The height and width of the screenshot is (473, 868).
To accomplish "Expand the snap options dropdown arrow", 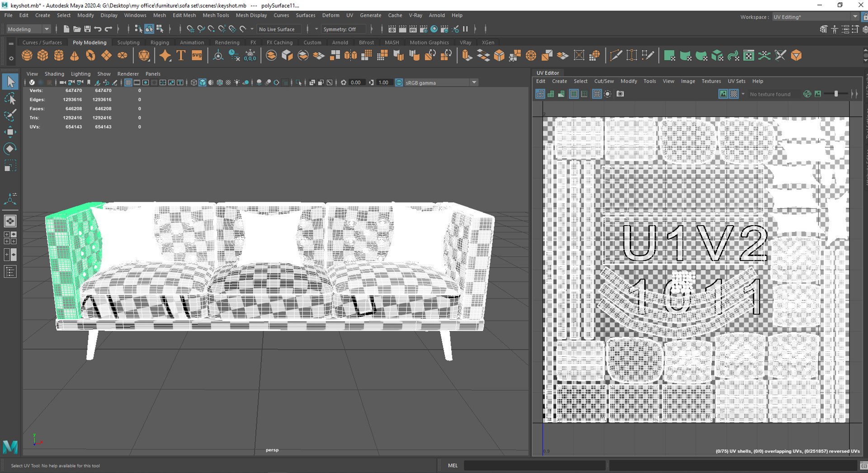I will (x=252, y=29).
